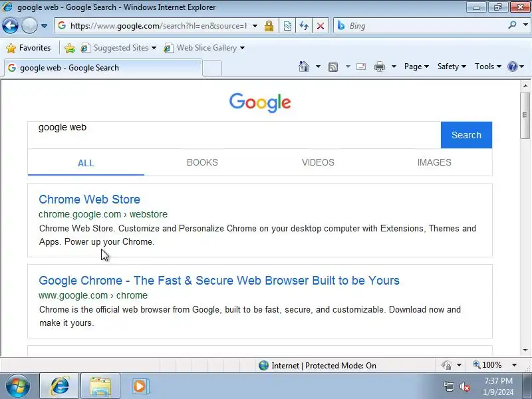The height and width of the screenshot is (399, 532).
Task: Click the address bar URL field
Action: coord(158,26)
